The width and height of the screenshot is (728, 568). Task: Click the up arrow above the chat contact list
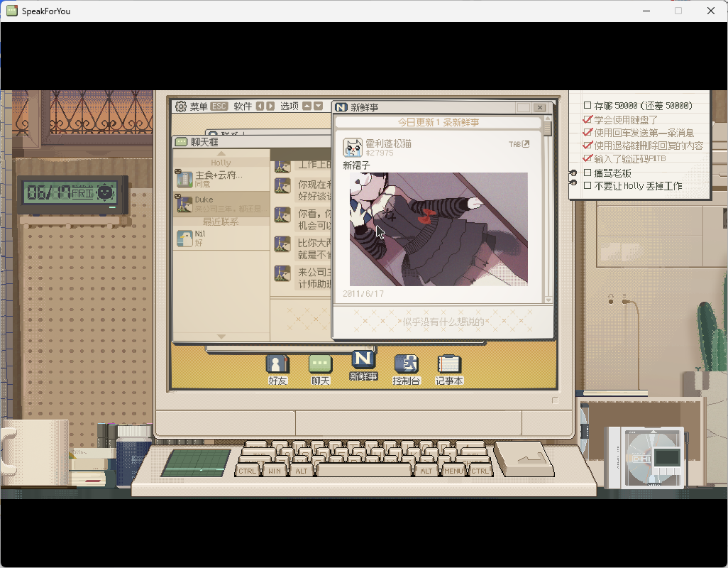pos(221,153)
